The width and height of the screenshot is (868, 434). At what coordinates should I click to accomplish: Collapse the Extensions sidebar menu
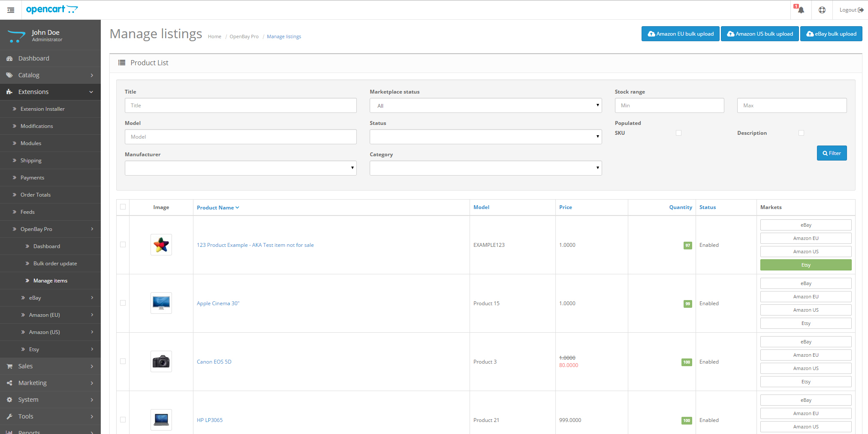pyautogui.click(x=50, y=92)
